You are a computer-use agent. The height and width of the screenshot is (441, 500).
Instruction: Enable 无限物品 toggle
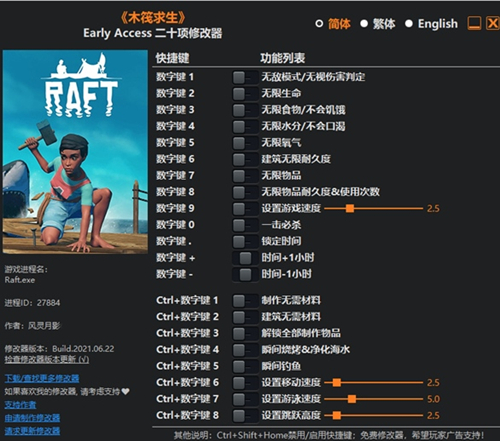[245, 176]
